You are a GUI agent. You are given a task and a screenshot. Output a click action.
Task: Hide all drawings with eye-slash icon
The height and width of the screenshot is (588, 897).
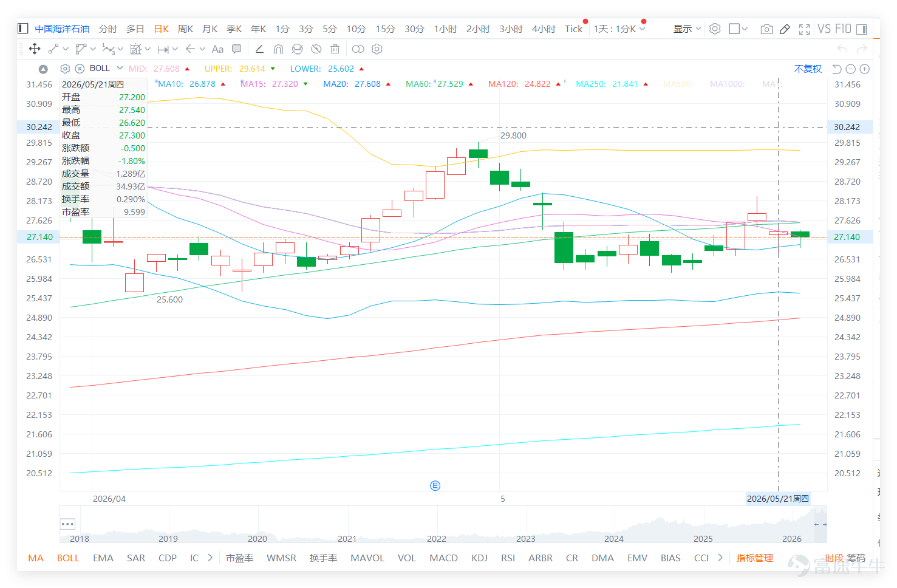[x=316, y=49]
